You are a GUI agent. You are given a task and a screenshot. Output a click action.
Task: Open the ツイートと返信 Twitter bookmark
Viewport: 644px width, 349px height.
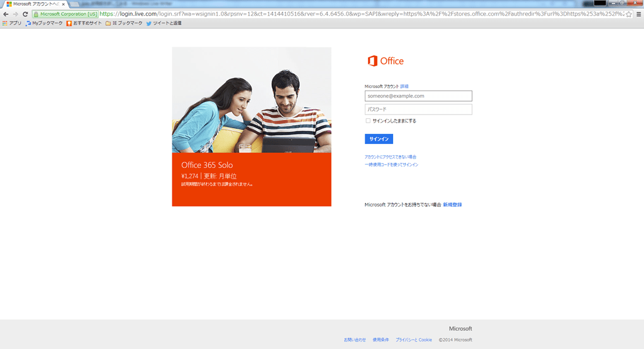tap(164, 23)
